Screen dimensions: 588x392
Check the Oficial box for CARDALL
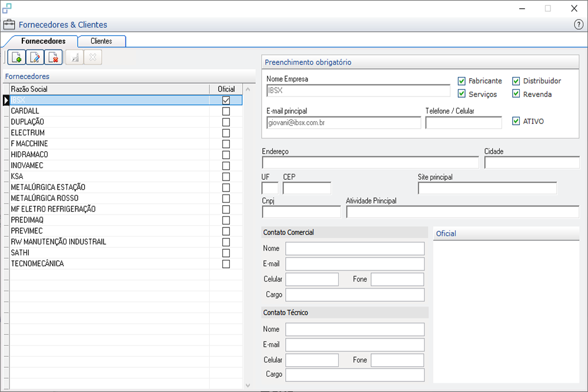click(226, 111)
